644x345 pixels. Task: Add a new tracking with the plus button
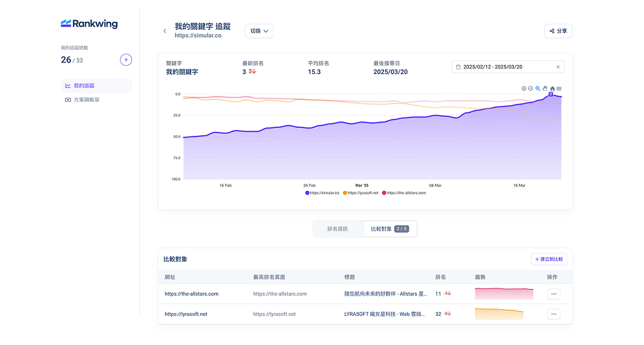126,60
